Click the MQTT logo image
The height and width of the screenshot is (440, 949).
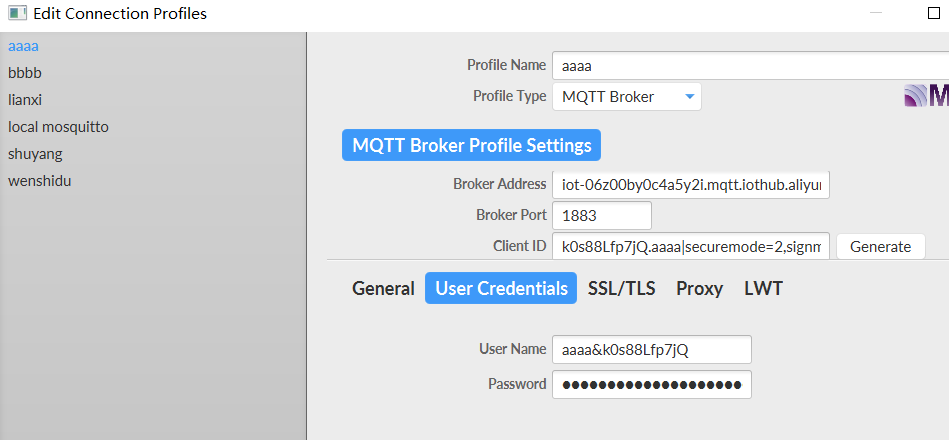pos(926,96)
